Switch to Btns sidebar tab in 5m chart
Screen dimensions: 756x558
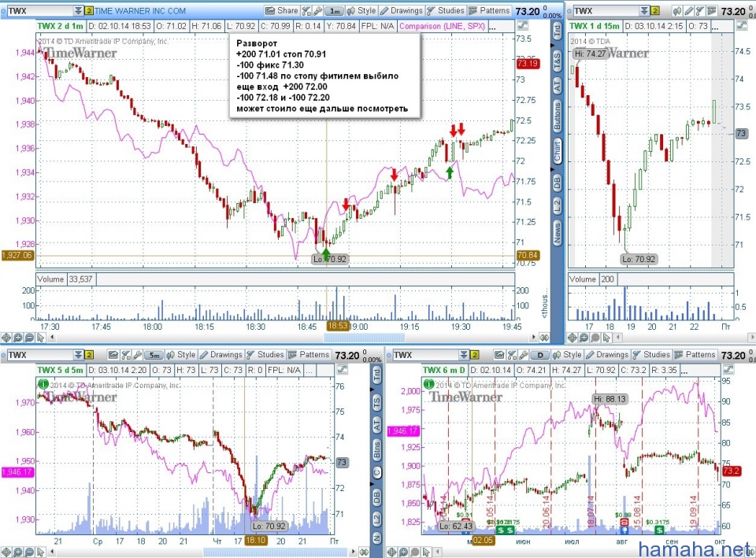click(x=377, y=449)
